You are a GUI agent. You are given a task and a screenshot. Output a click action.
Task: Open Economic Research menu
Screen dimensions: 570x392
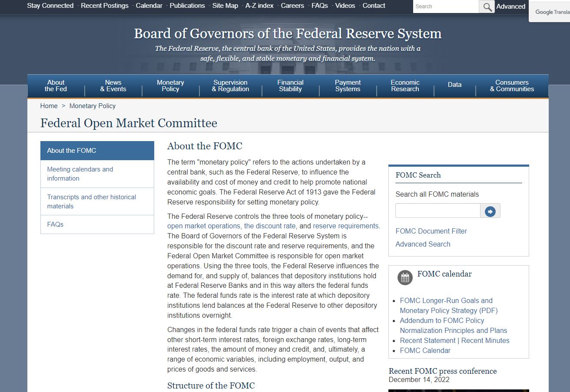[405, 86]
